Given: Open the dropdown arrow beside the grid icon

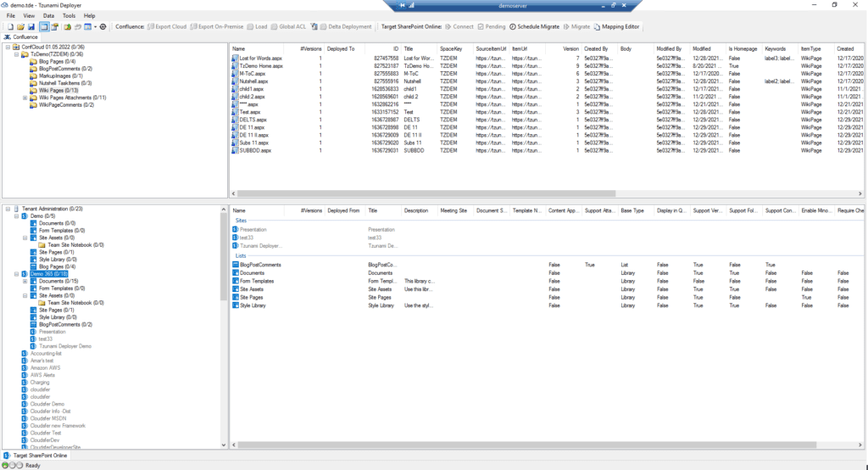Looking at the screenshot, I should [95, 26].
